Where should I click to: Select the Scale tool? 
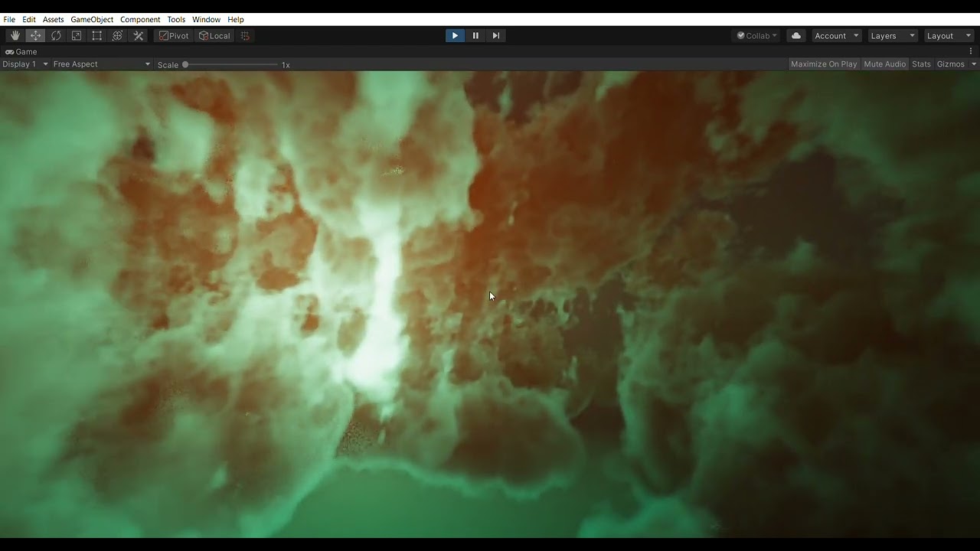click(77, 36)
